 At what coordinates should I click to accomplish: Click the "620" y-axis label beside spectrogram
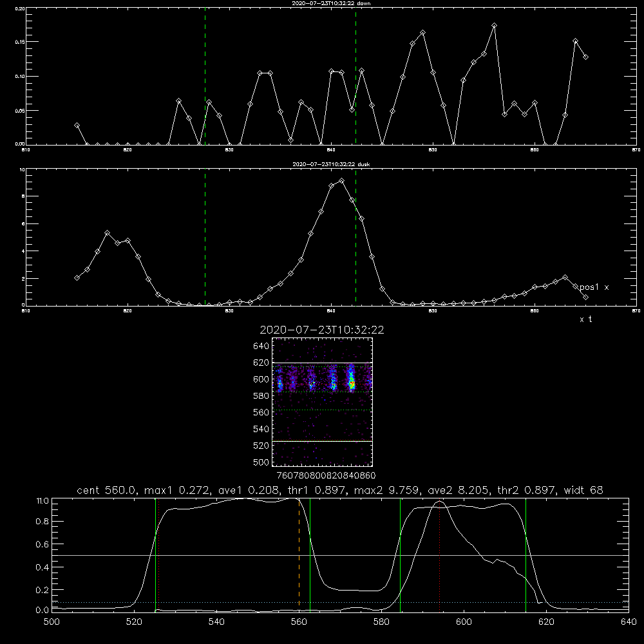[261, 363]
